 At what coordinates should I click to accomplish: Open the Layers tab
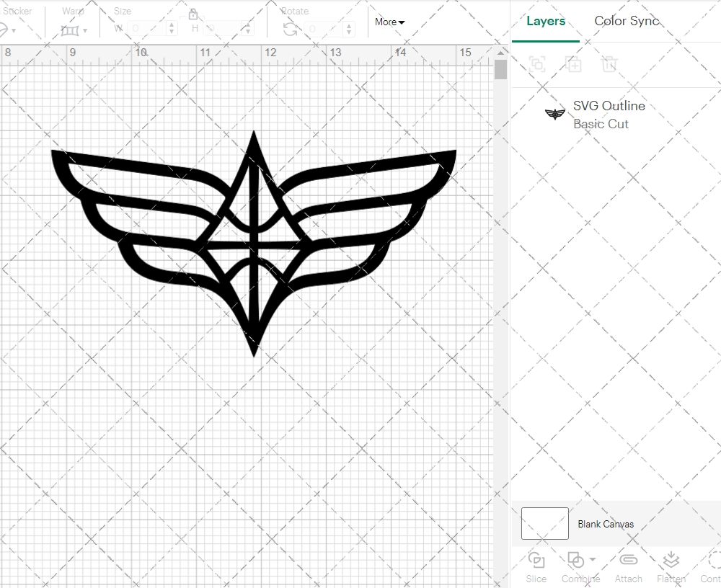(x=546, y=21)
